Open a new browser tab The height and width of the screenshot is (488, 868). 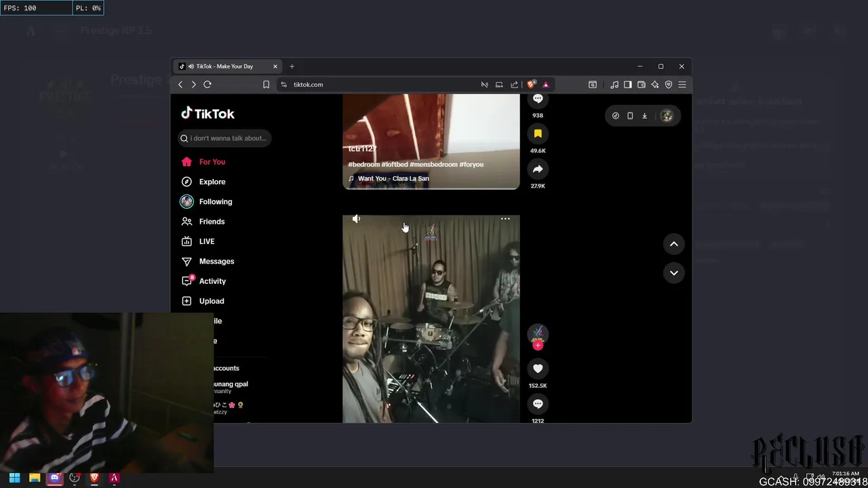point(292,66)
